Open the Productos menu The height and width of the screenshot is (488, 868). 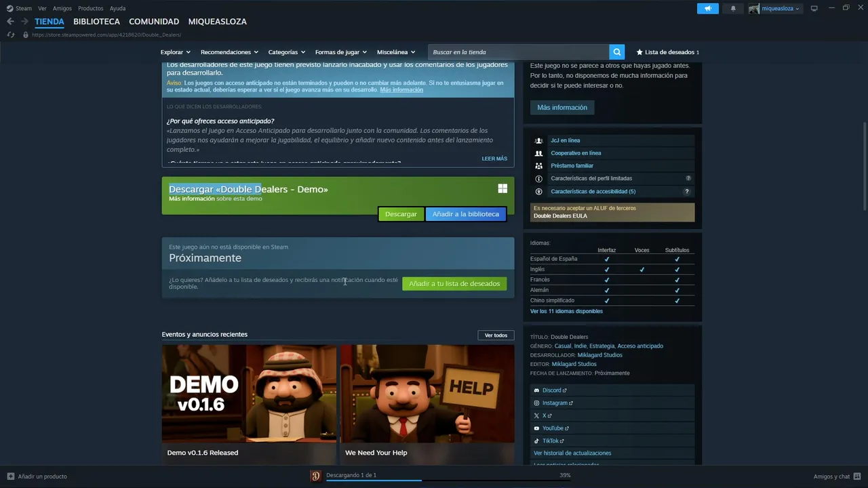pyautogui.click(x=91, y=8)
